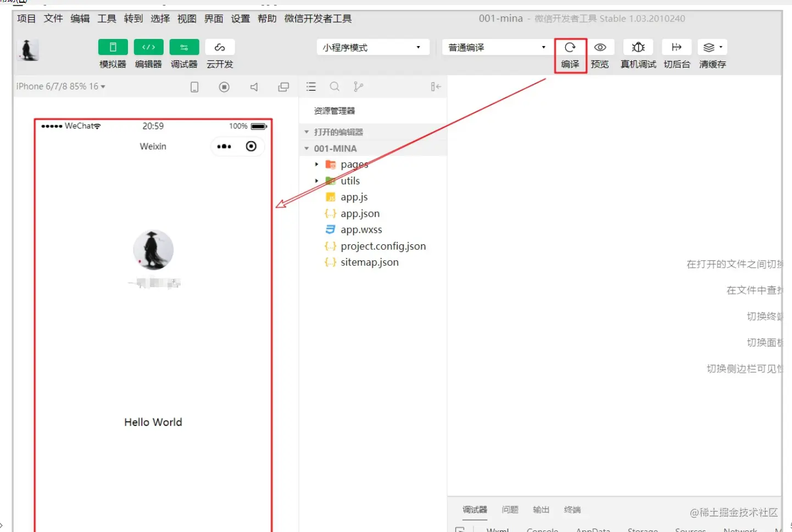792x532 pixels.
Task: Open the 视图 menu
Action: click(x=187, y=19)
